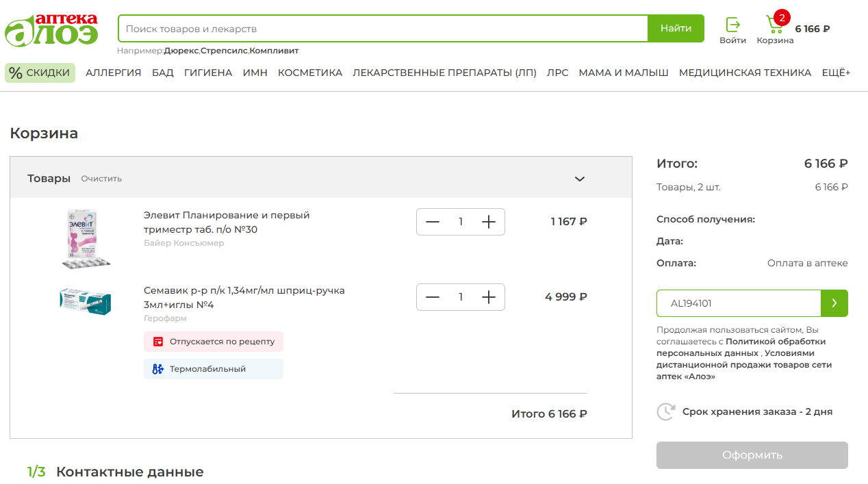Focus the product search input field
This screenshot has height=484, width=868.
pos(383,29)
